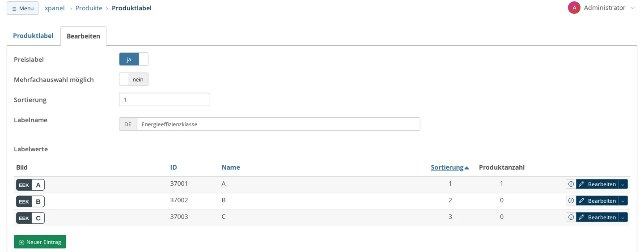Image resolution: width=644 pixels, height=252 pixels.
Task: Select ID cell 37002
Action: [x=179, y=200]
